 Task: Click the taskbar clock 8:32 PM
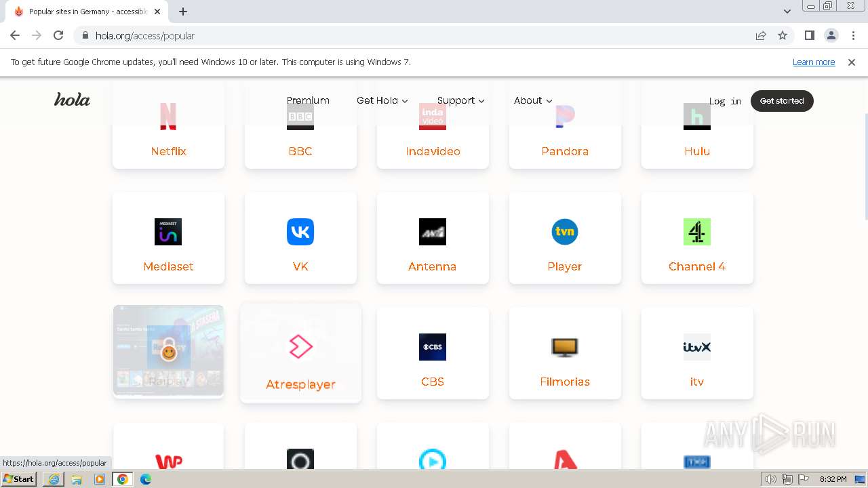click(833, 479)
